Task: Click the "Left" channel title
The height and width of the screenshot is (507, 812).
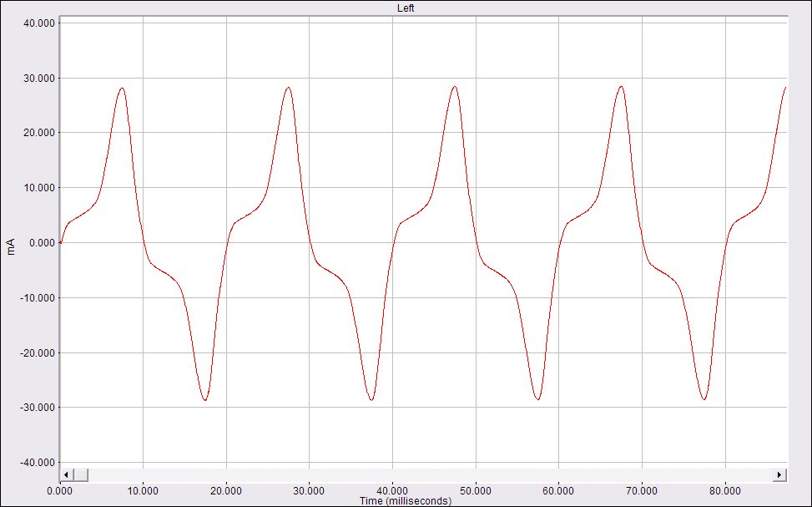Action: 406,8
